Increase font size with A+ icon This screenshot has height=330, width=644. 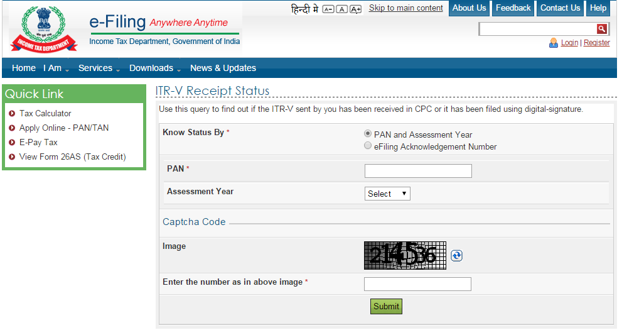(356, 9)
